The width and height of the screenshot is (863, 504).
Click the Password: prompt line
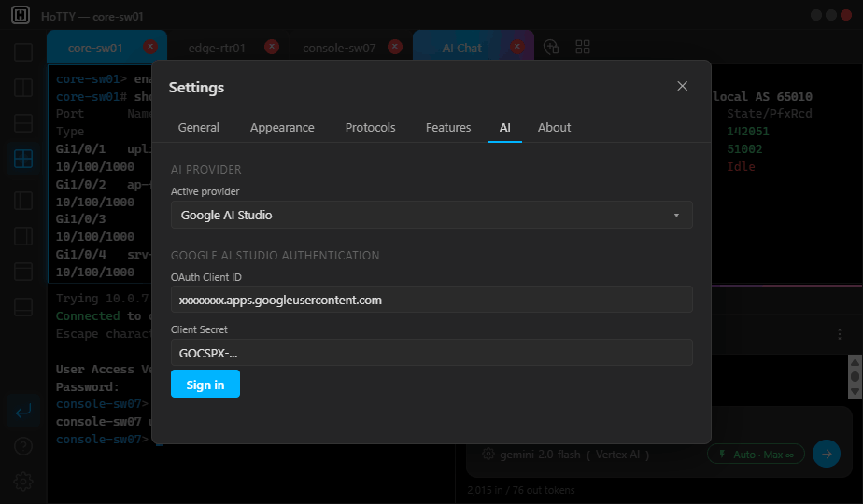click(87, 386)
